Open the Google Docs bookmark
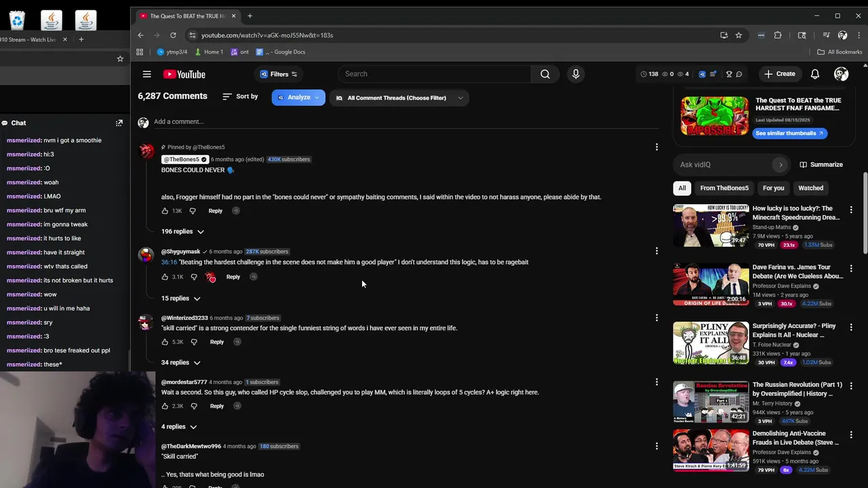 tap(281, 52)
